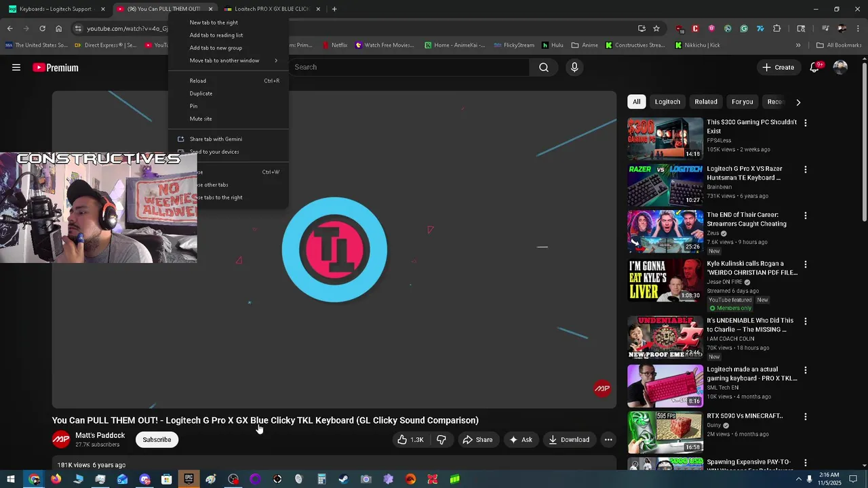Like the video with thumbs up
This screenshot has width=868, height=488.
[x=410, y=440]
